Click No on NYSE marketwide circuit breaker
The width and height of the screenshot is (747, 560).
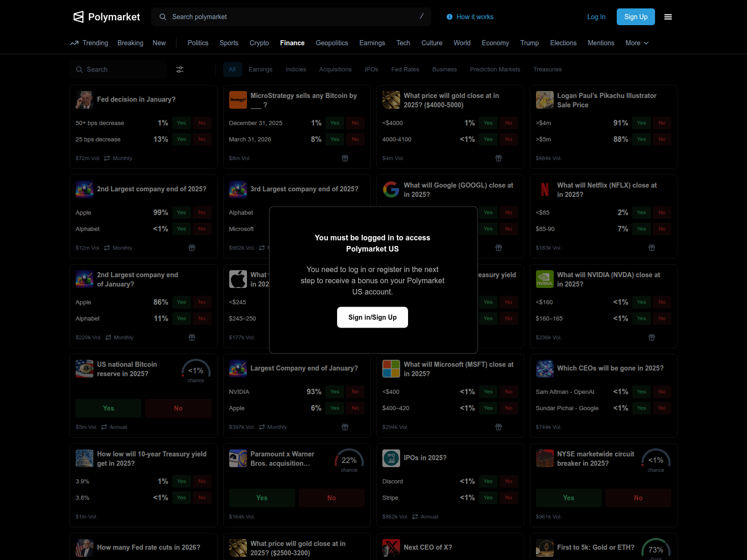pos(638,498)
